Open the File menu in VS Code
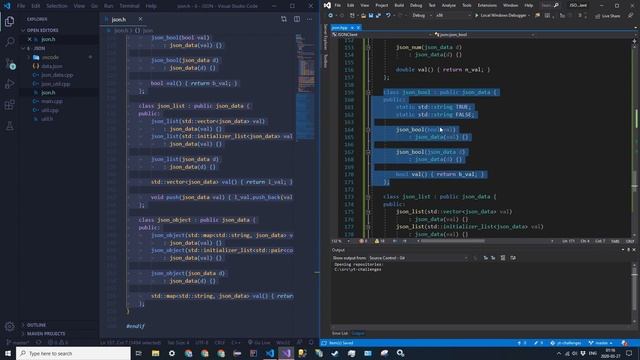 tap(21, 6)
